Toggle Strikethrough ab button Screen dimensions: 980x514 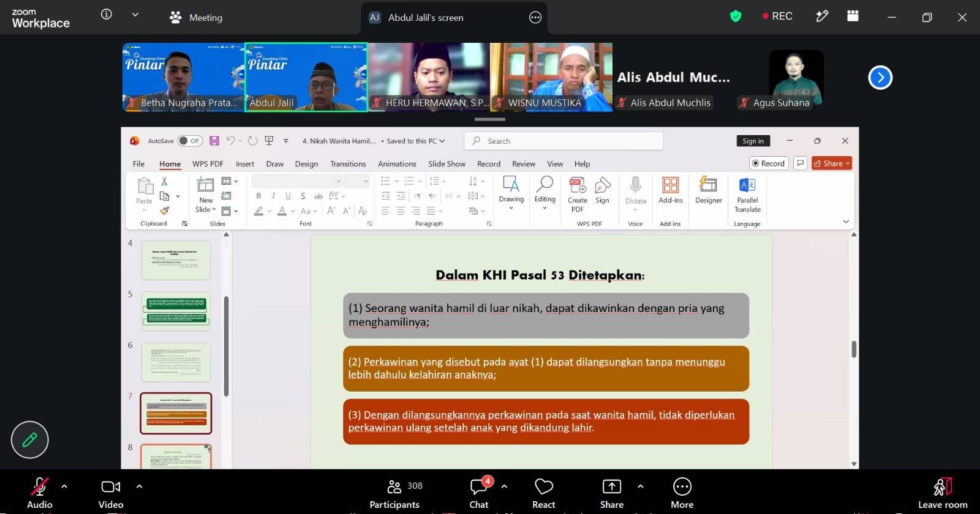coord(318,196)
